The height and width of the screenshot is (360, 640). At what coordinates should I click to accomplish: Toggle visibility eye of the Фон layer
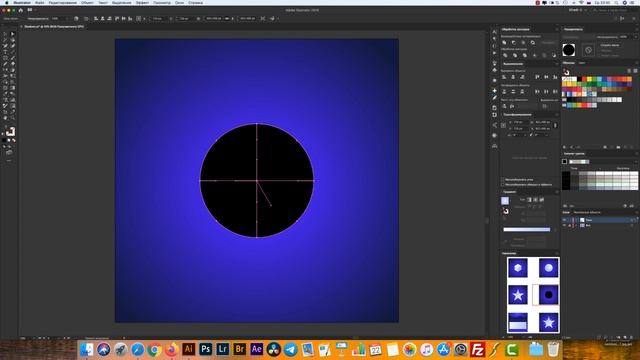click(x=564, y=225)
